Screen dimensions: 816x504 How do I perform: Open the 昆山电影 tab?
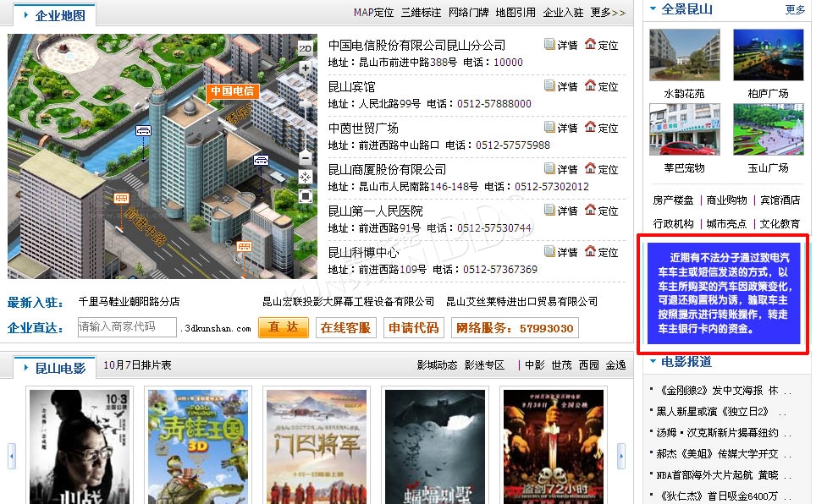click(x=55, y=368)
